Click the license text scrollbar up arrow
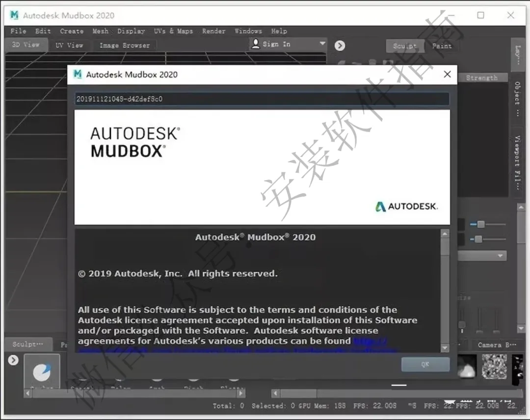The height and width of the screenshot is (420, 530). [445, 234]
